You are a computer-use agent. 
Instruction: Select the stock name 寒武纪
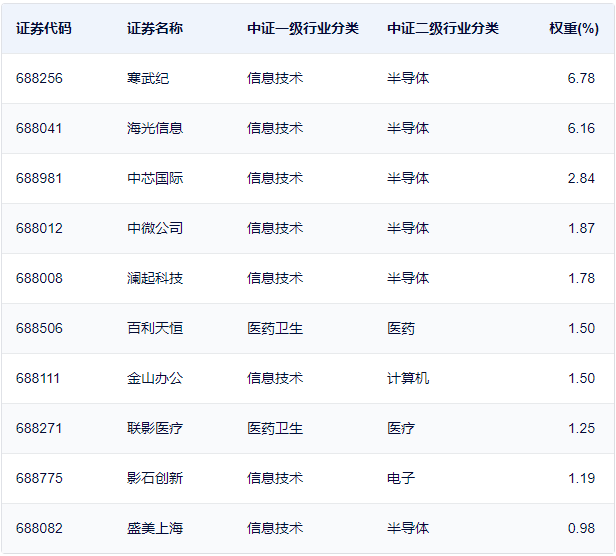click(x=148, y=78)
